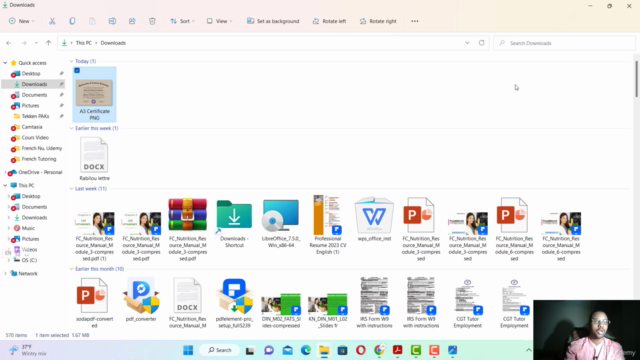Open Adobe Acrobat from the taskbar
640x360 pixels.
[398, 350]
